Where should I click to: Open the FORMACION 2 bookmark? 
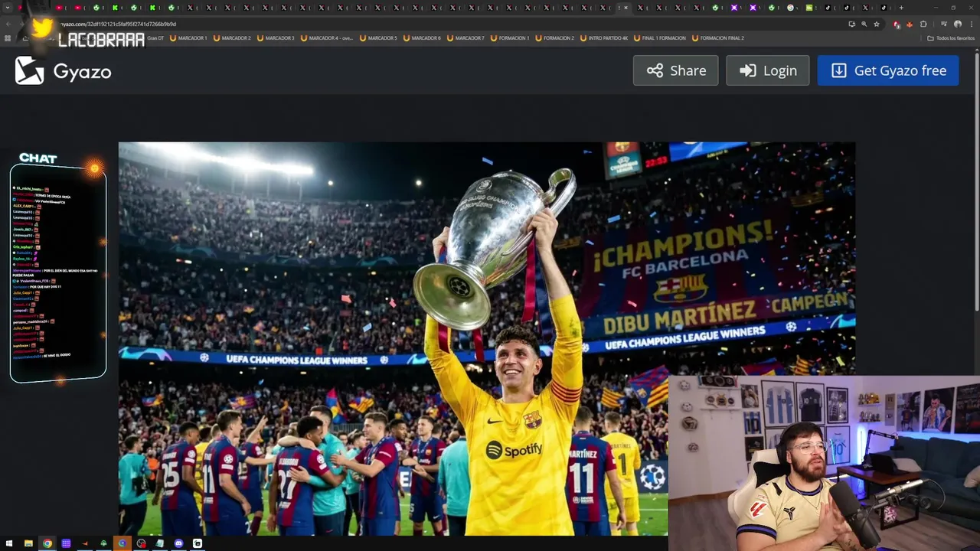tap(555, 37)
